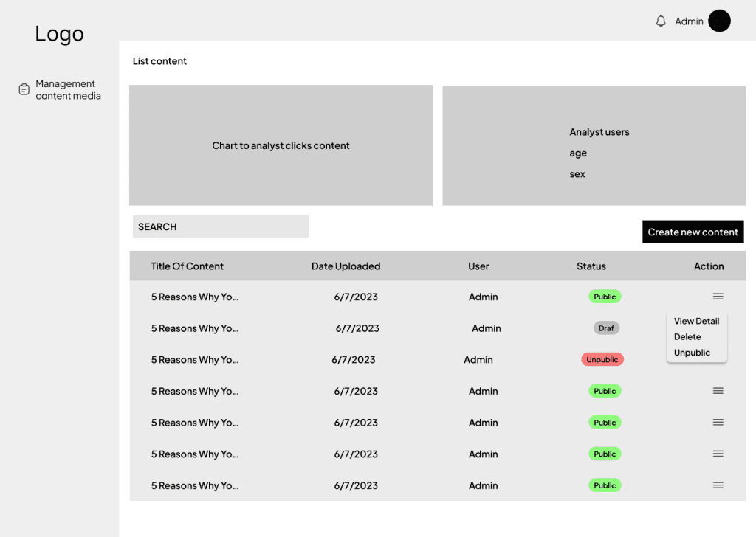Select View Detail from the action menu
756x537 pixels.
click(x=696, y=322)
